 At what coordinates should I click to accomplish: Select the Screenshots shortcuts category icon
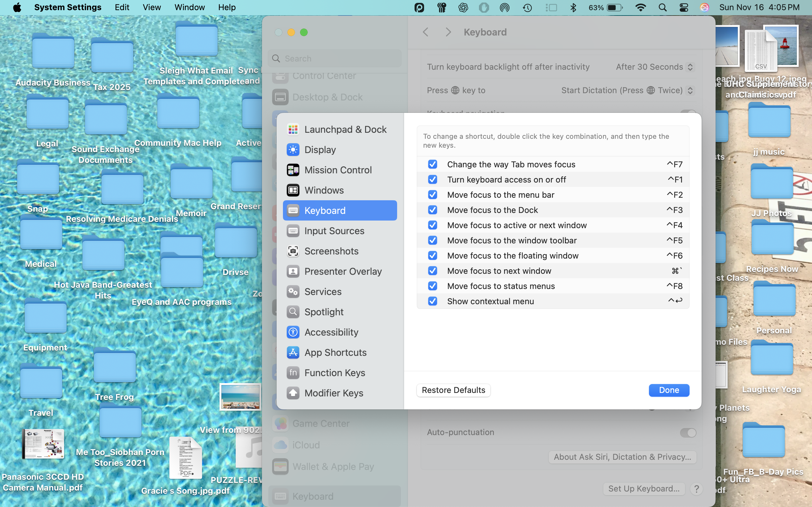[293, 251]
